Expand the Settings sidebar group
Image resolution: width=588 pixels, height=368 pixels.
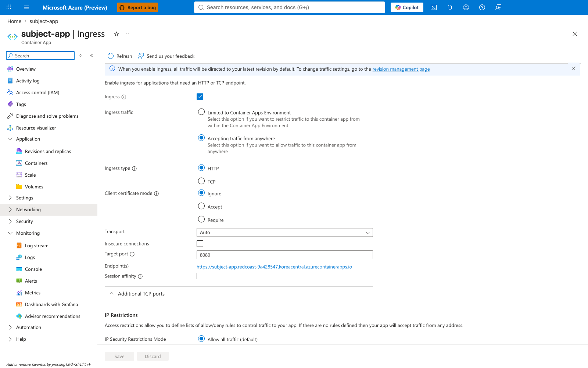pos(10,198)
